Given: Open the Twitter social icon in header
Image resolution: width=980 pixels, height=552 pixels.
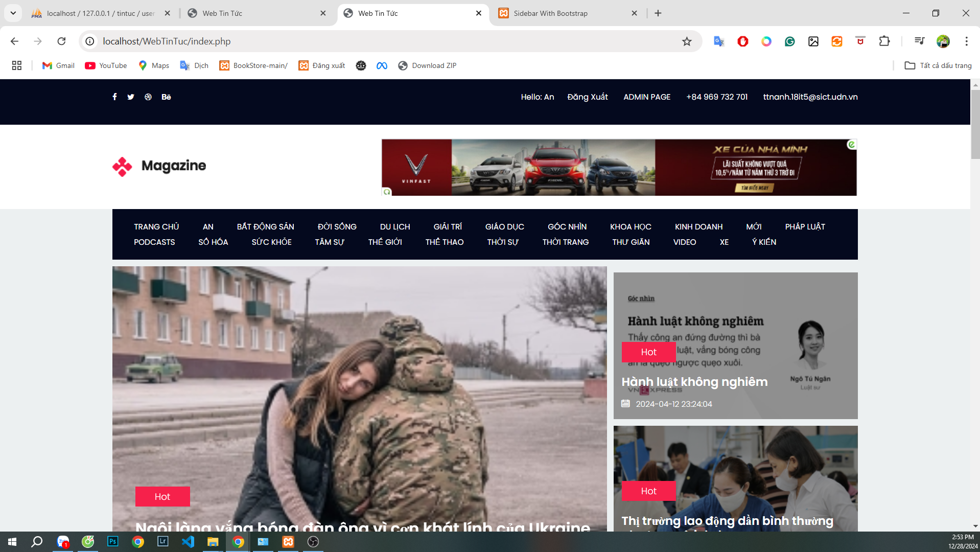Looking at the screenshot, I should coord(131,97).
